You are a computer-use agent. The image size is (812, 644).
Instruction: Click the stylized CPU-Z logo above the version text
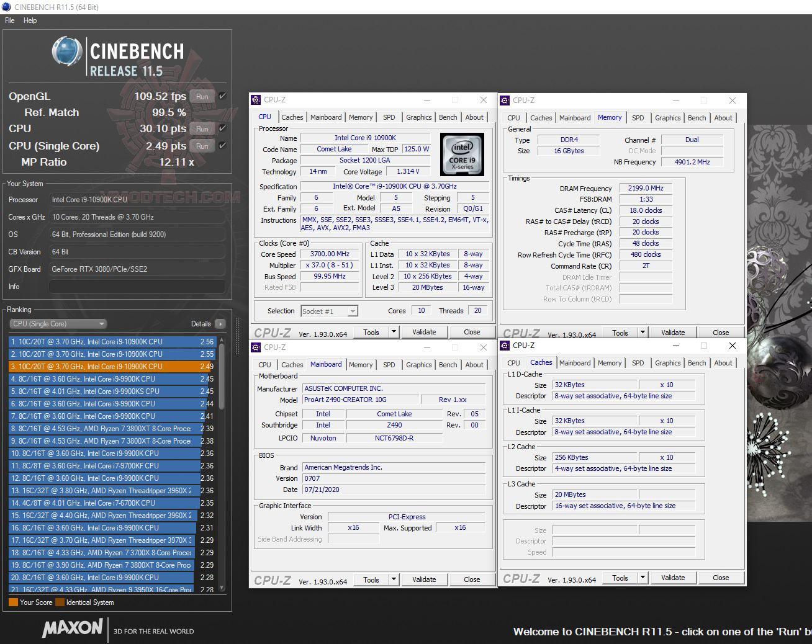pyautogui.click(x=273, y=332)
